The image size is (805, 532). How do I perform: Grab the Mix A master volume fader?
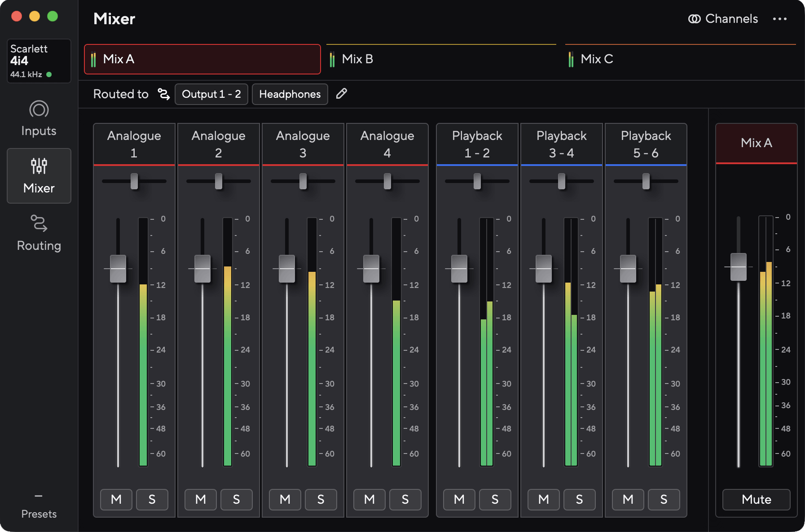739,267
